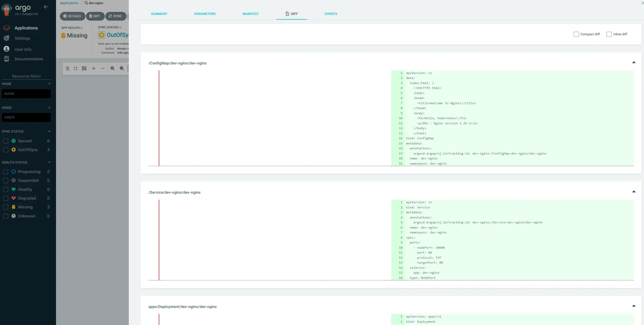Collapse the Deployment dev-nginx diff section

pos(634,306)
